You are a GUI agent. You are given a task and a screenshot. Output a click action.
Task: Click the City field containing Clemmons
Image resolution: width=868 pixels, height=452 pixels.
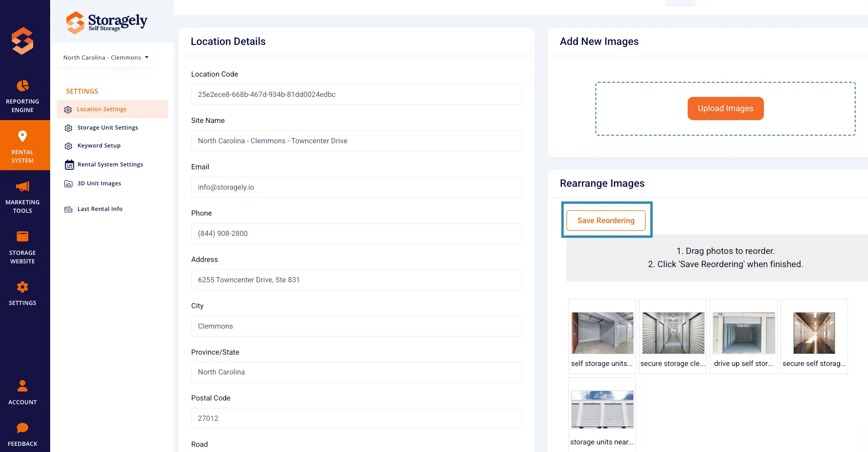pos(356,326)
